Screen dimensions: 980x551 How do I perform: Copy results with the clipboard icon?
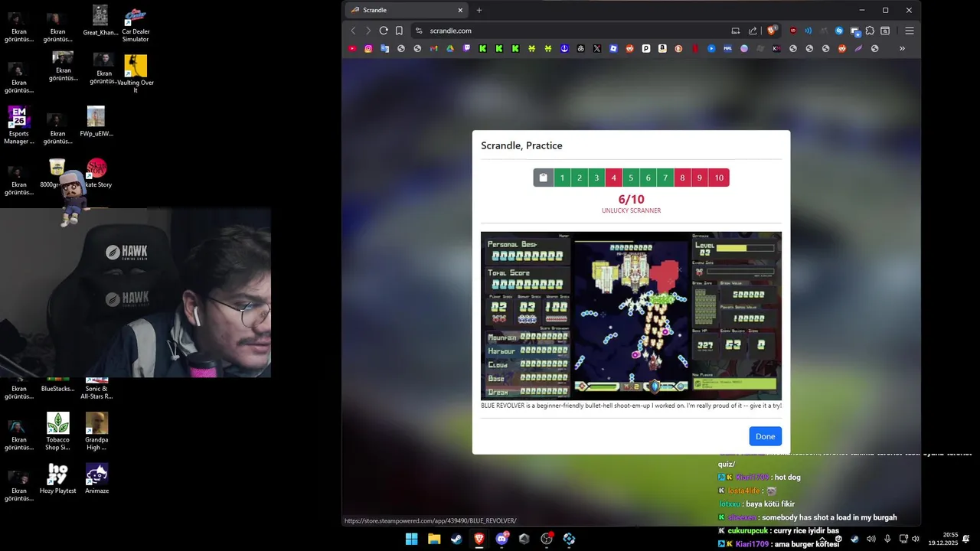[x=544, y=178]
